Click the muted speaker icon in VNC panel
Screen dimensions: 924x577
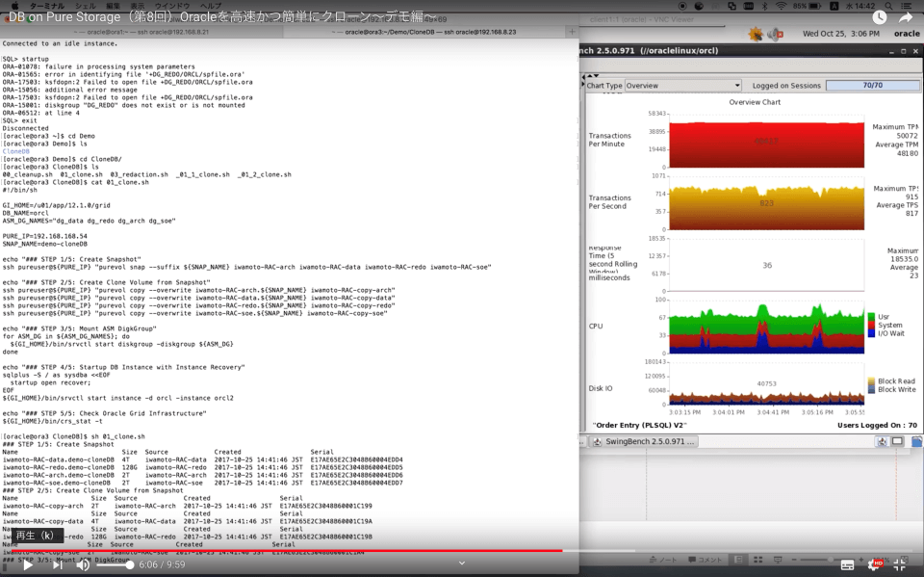coord(776,35)
